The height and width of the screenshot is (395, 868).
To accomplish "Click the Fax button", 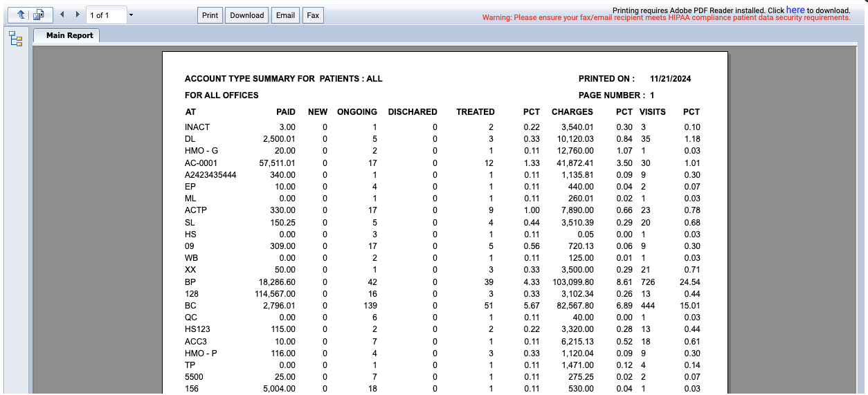I will tap(313, 15).
